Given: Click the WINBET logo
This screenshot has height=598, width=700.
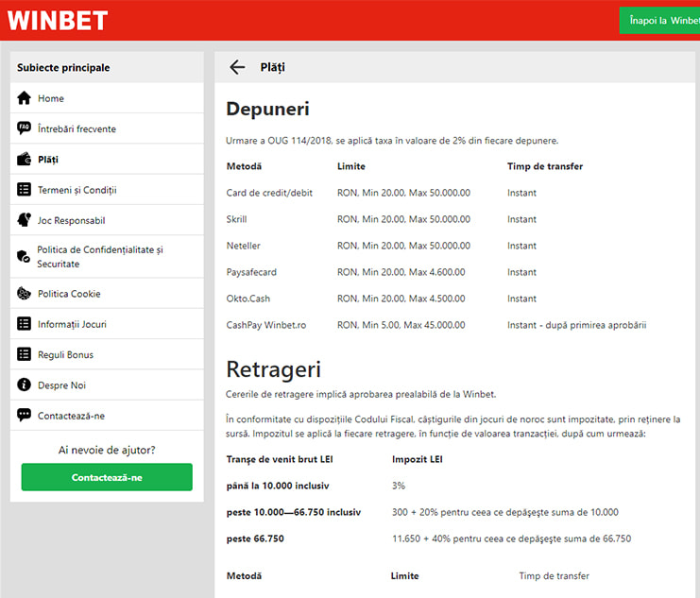Looking at the screenshot, I should pyautogui.click(x=57, y=21).
